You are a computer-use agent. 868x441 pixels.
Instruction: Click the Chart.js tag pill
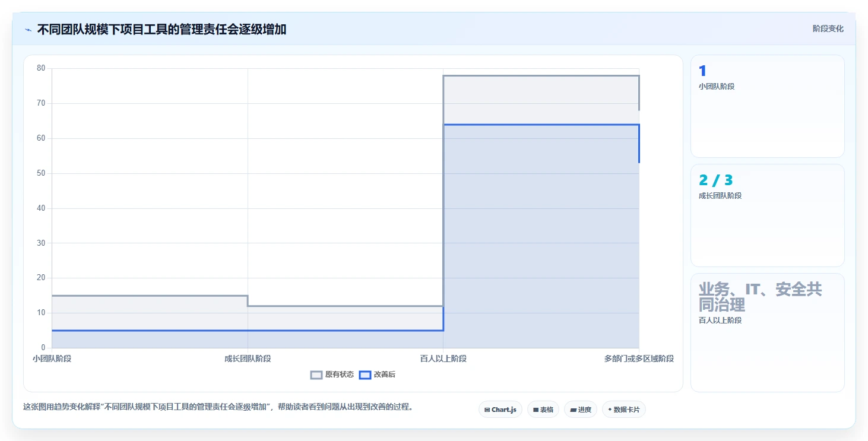point(500,410)
